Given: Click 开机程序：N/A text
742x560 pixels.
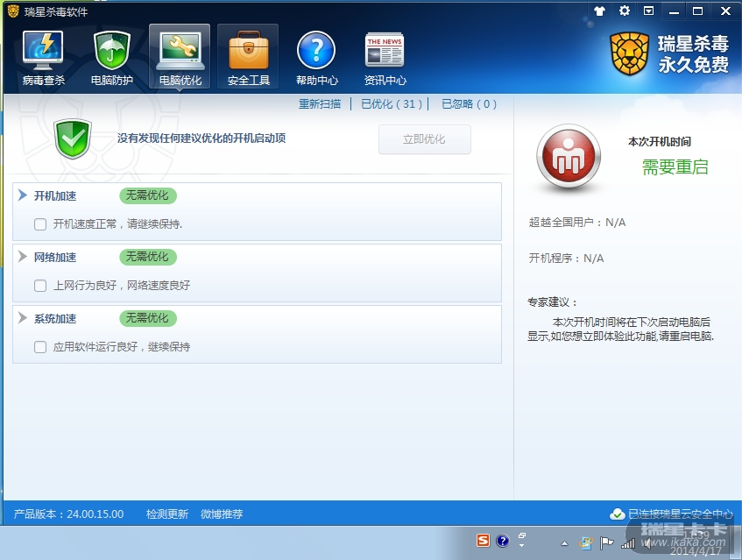Looking at the screenshot, I should tap(566, 259).
